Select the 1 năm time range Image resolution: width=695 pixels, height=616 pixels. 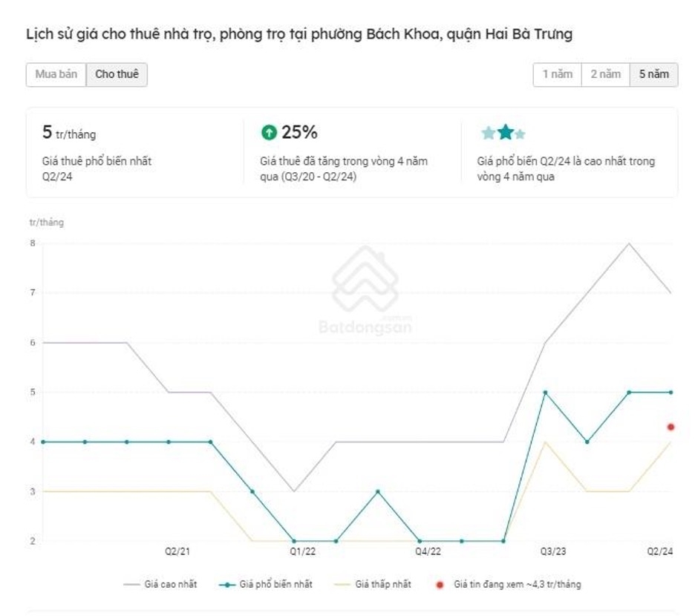click(x=557, y=74)
